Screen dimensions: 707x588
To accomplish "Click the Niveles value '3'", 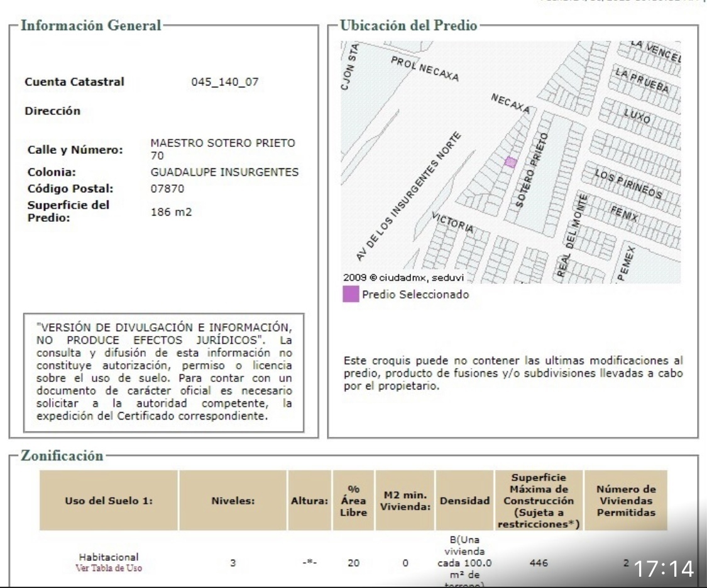I will [x=233, y=563].
